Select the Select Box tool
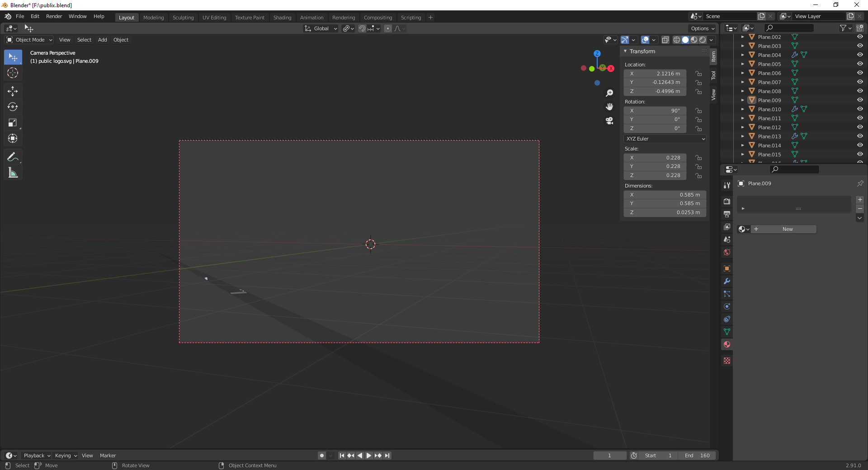The image size is (868, 470). [x=13, y=57]
